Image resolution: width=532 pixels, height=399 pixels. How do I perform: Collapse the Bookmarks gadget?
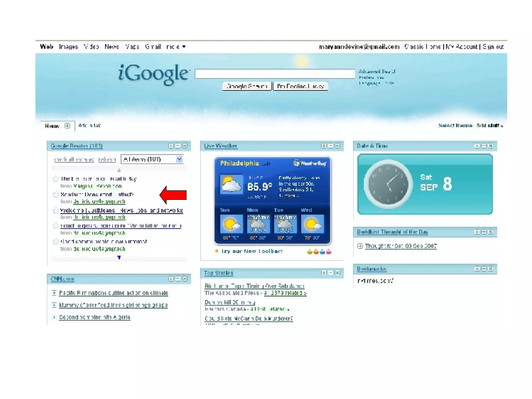point(484,269)
